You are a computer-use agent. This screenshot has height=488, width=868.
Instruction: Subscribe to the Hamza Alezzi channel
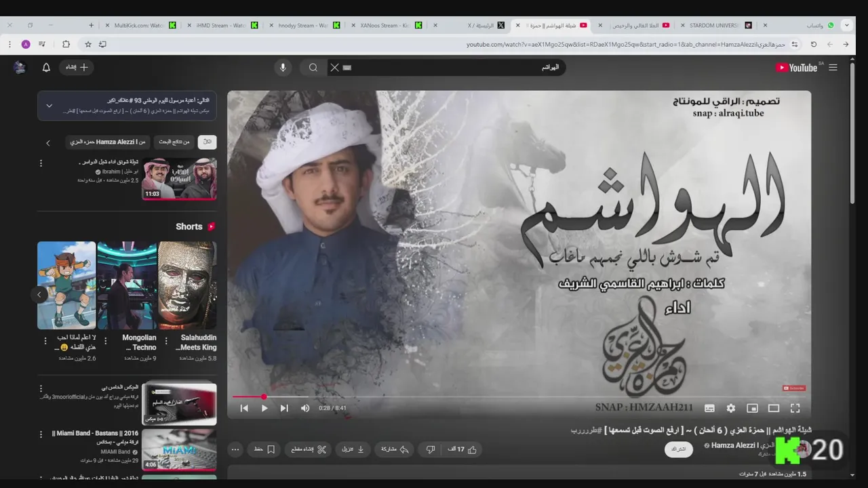click(x=679, y=449)
